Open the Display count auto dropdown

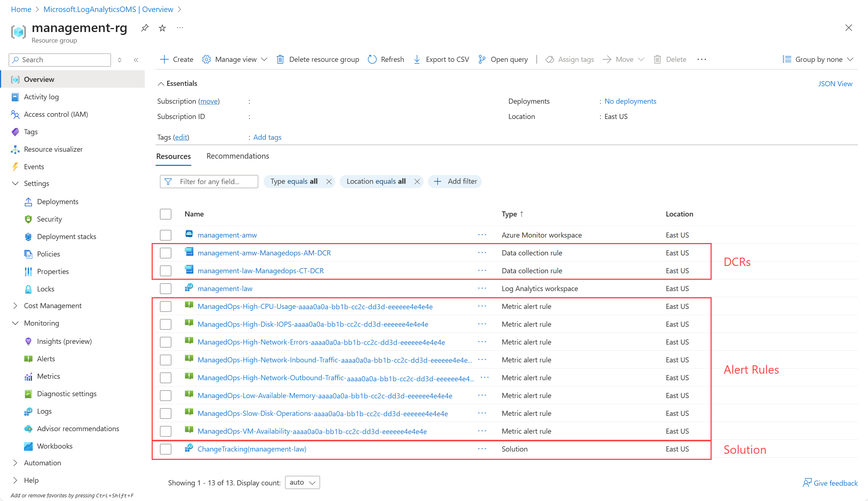coord(302,482)
